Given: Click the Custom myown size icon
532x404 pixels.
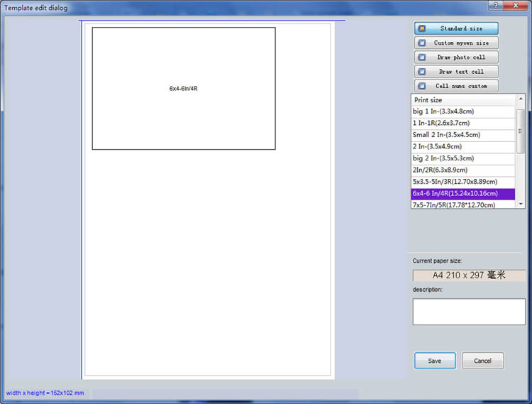Looking at the screenshot, I should coord(422,43).
